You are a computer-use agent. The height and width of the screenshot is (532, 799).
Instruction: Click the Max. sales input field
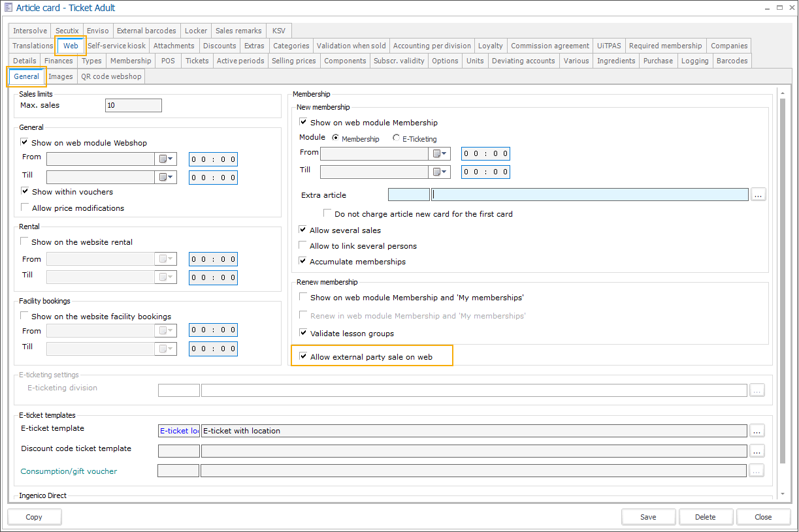[x=133, y=105]
